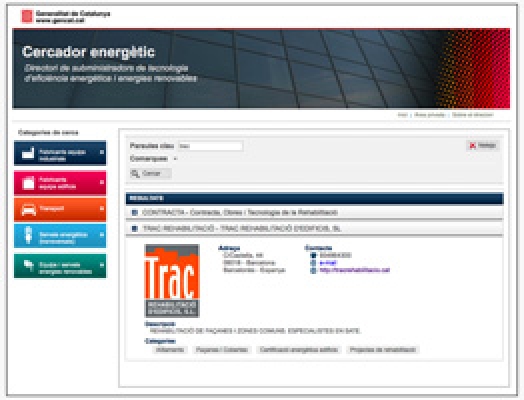Click the Generalitat de Catalunya red logo
Viewport: 524px width, 400px height.
pos(27,16)
